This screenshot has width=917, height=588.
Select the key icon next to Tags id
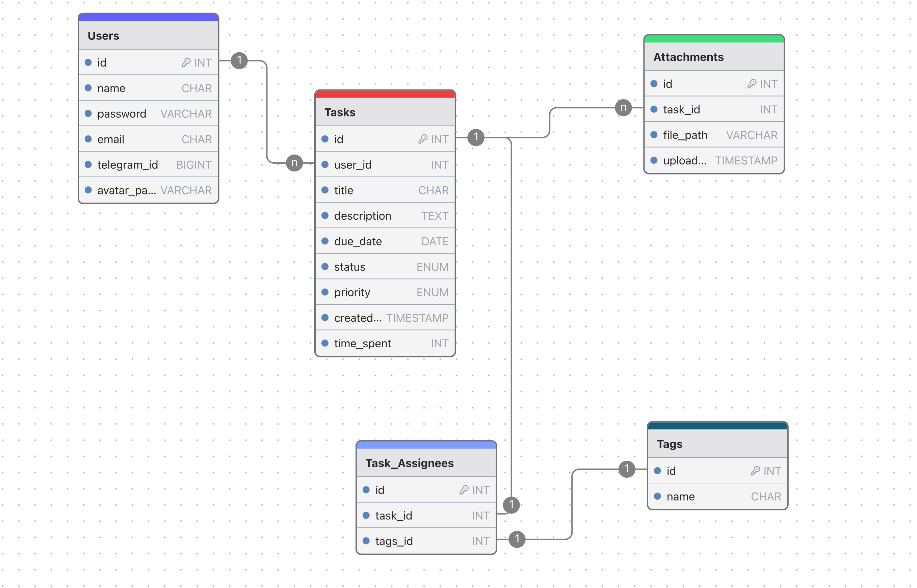tap(755, 471)
